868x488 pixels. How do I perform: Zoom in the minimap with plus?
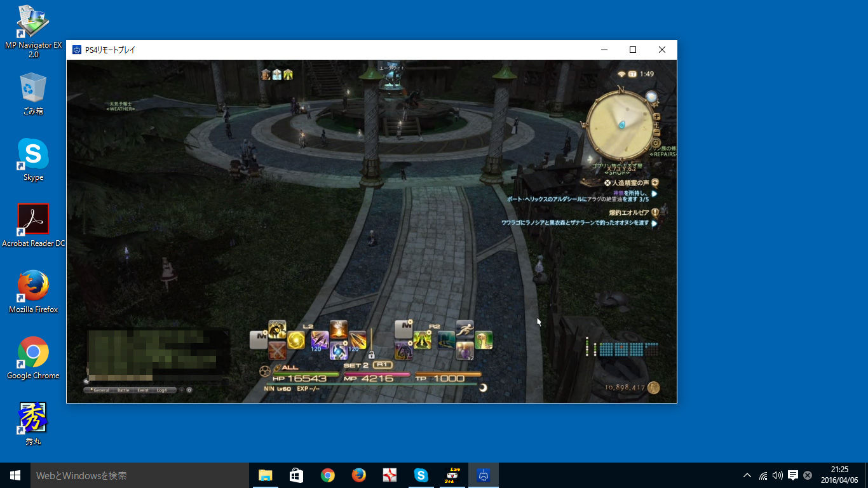656,117
